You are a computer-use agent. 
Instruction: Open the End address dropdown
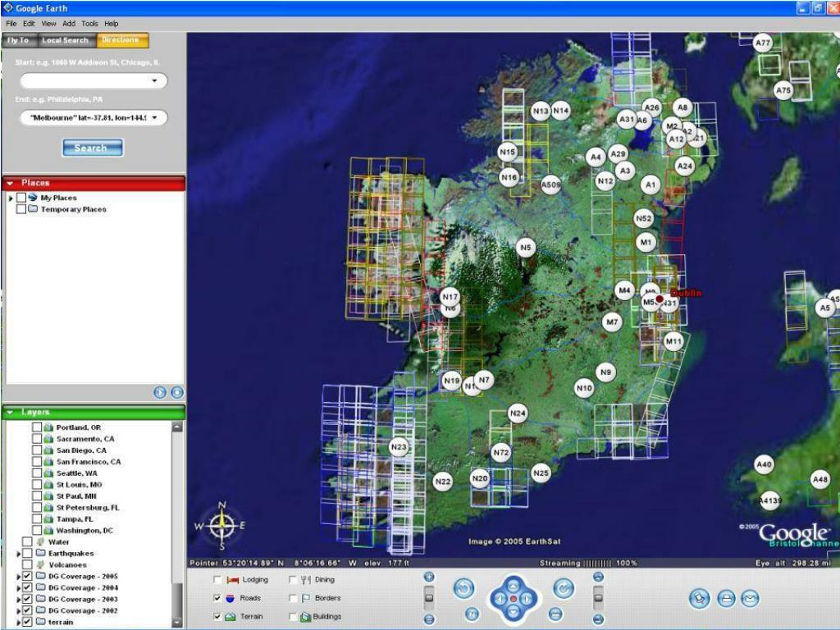[x=154, y=118]
